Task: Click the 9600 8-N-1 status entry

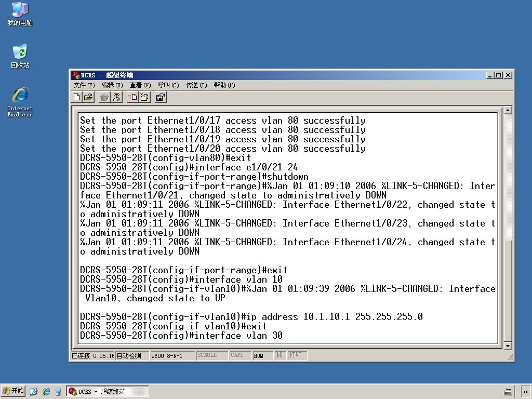Action: coord(172,355)
